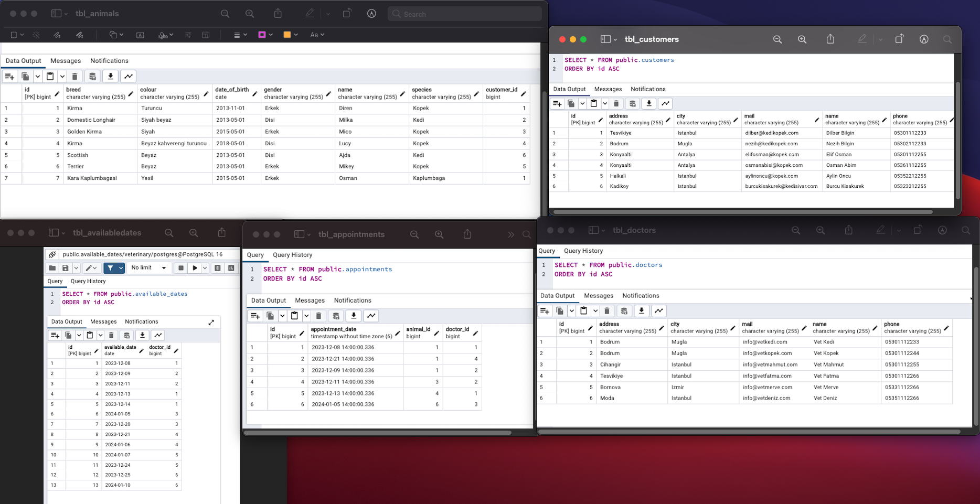Add a text box with Text tool
The image size is (980, 504).
pyautogui.click(x=140, y=35)
